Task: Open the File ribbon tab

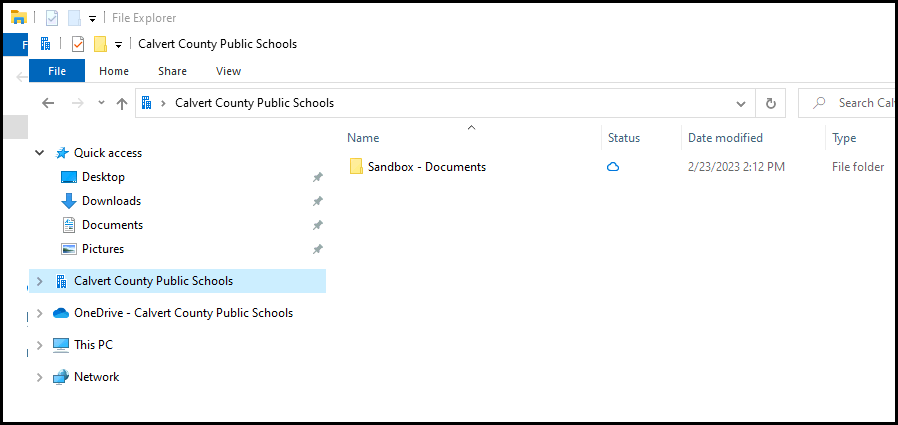Action: (x=57, y=71)
